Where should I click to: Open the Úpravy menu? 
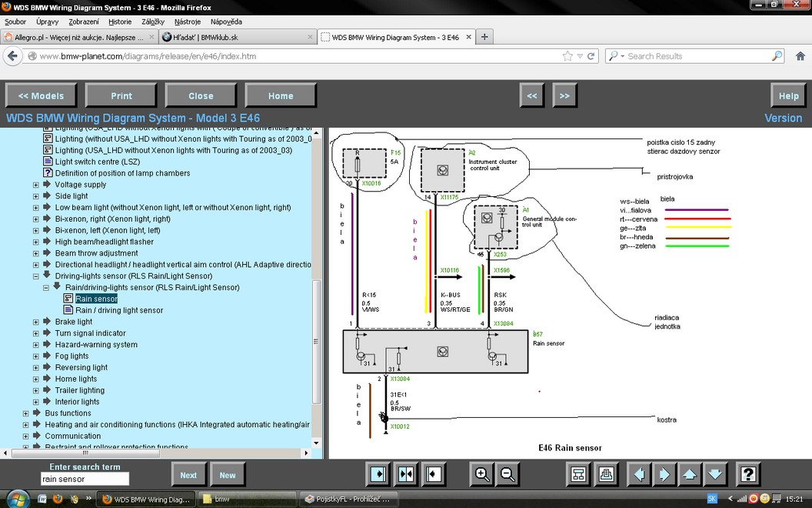[x=47, y=22]
